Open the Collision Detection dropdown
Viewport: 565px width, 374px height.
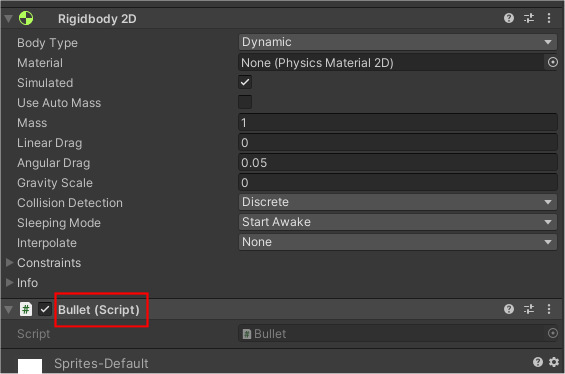click(x=398, y=202)
